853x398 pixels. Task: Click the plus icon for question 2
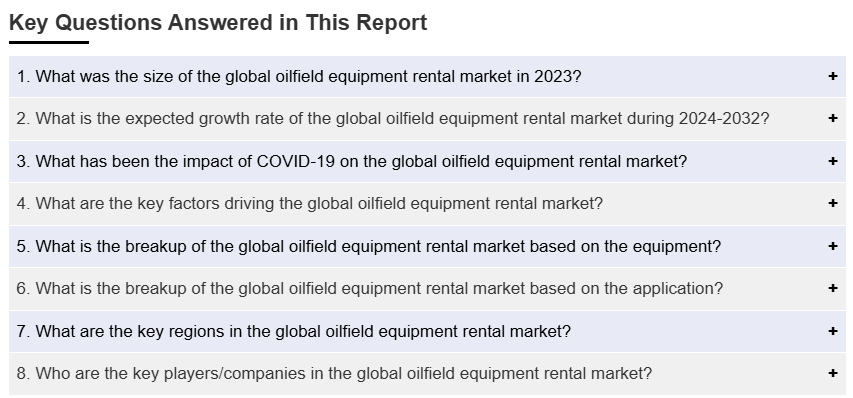tap(832, 118)
